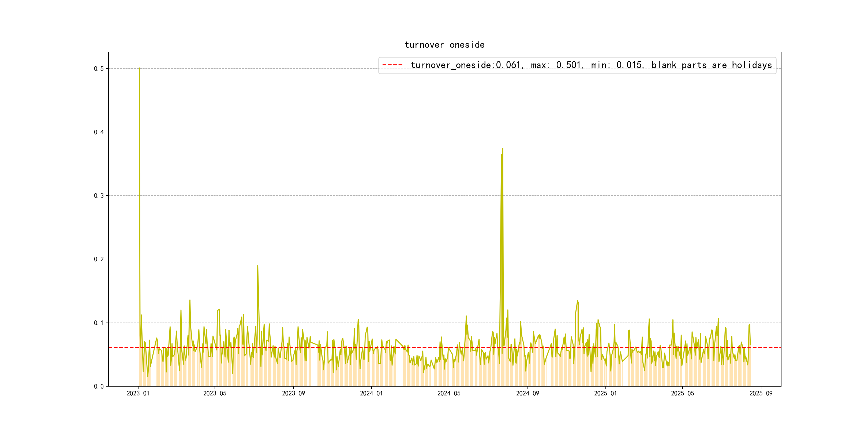Image resolution: width=868 pixels, height=434 pixels.
Task: Click the 2025-01 x-axis date label
Action: (605, 394)
